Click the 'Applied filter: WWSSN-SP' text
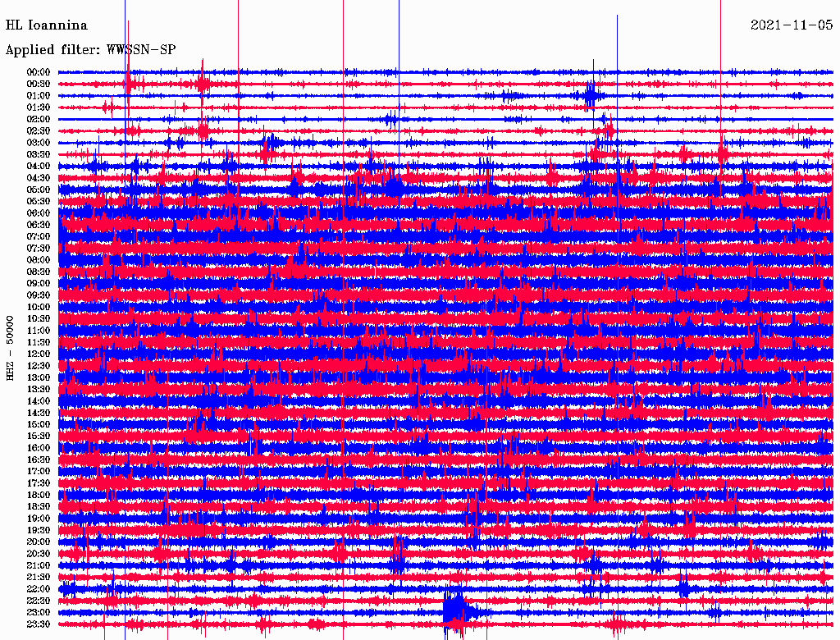Screen dimensions: 840x640 coord(90,50)
